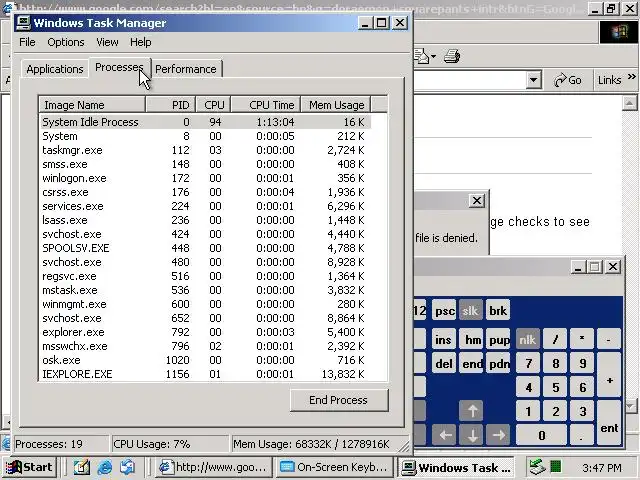Select the SPOOLSV.EXE process
Viewport: 640px width, 480px height.
click(x=205, y=248)
